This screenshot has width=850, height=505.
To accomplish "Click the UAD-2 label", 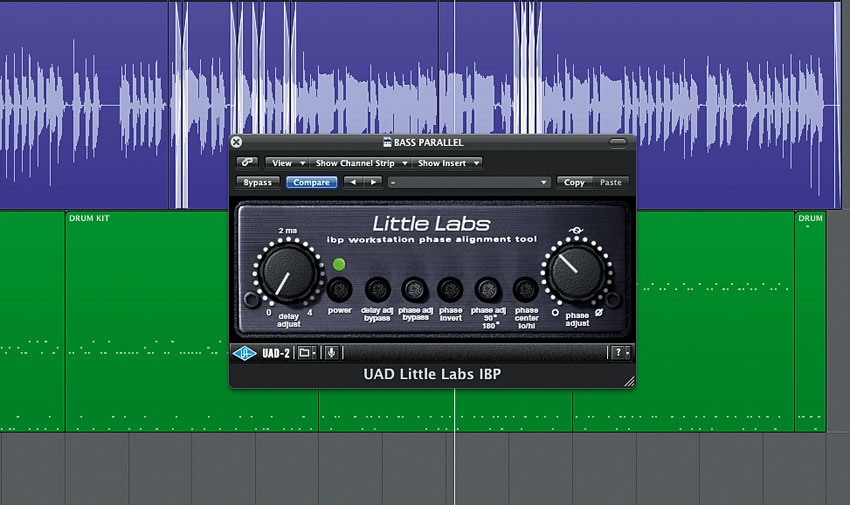I will coord(276,353).
